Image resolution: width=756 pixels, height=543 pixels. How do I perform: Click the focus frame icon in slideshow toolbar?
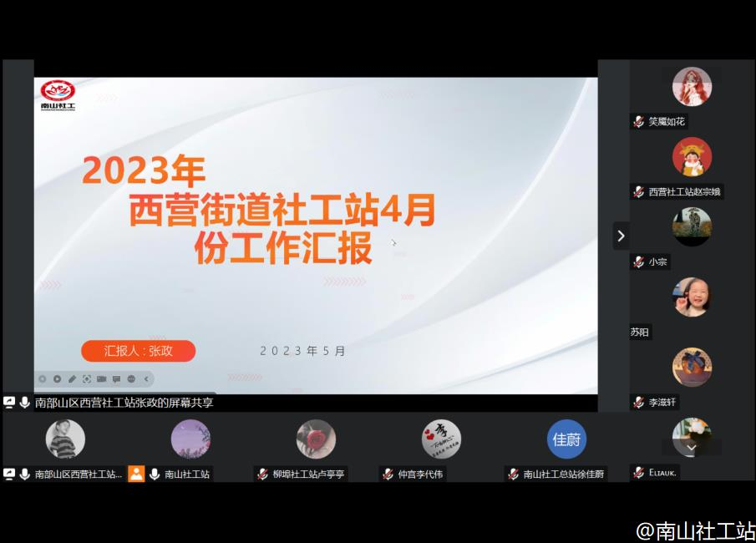point(87,379)
